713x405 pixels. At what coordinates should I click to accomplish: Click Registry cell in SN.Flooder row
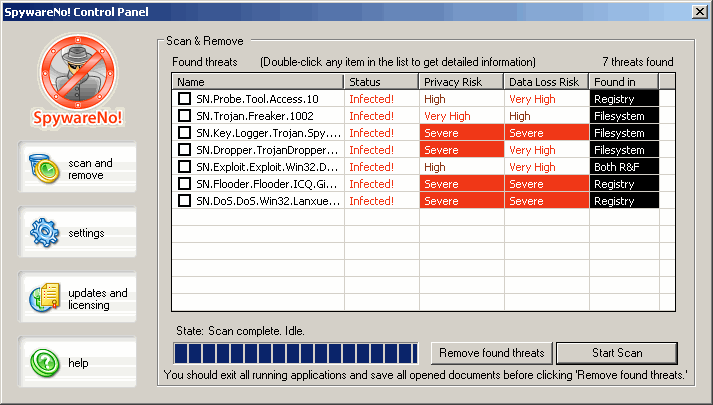624,184
